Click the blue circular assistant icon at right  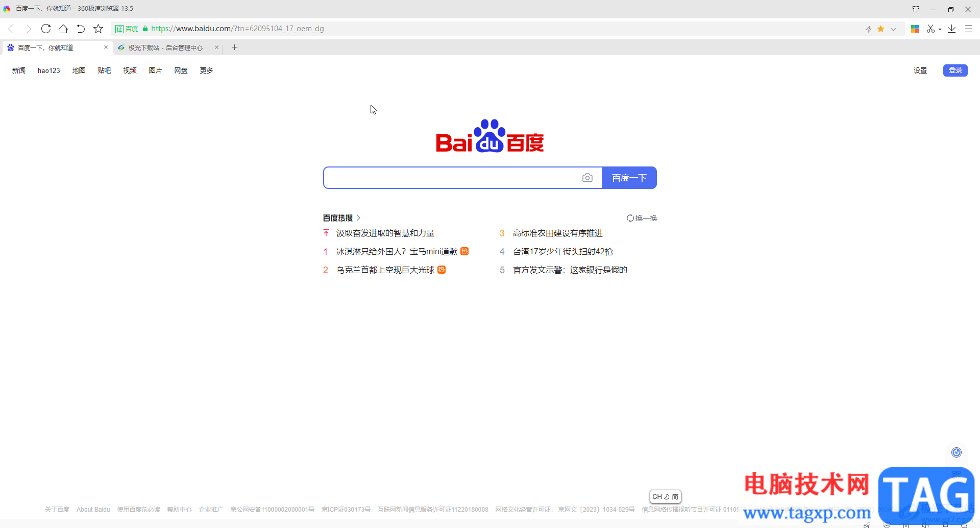click(x=957, y=452)
